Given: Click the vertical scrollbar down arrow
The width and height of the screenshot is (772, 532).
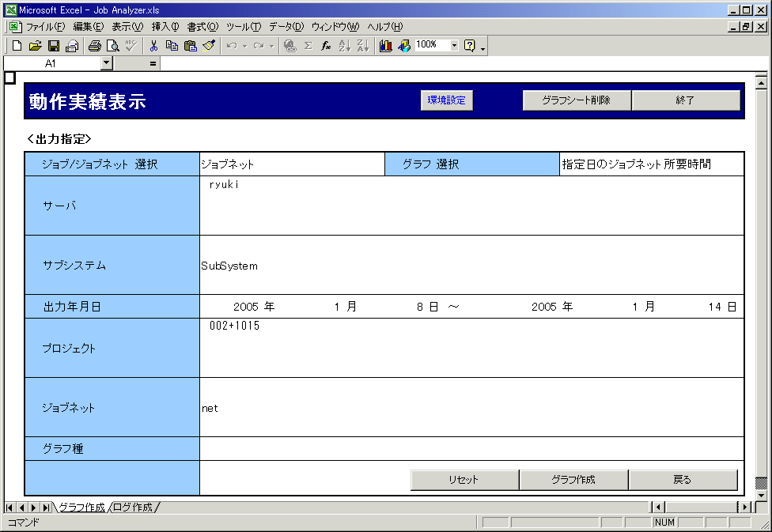Looking at the screenshot, I should (x=761, y=495).
